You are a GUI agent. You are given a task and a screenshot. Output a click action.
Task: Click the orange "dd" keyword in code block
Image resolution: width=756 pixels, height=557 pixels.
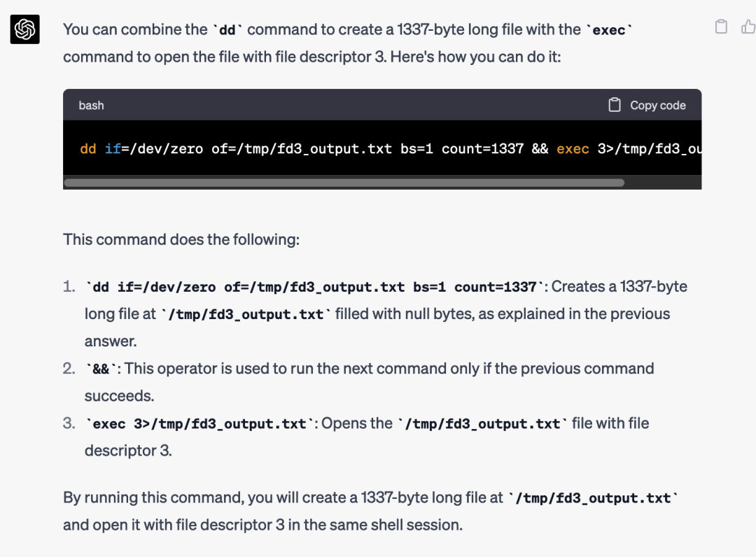[88, 149]
